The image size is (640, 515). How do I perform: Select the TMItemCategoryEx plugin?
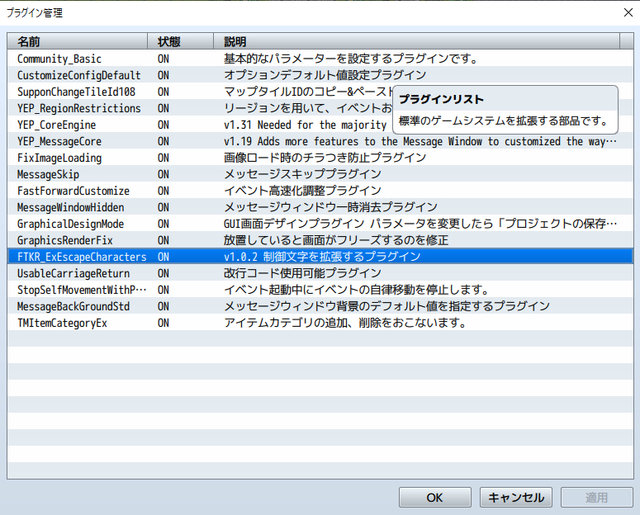tap(320, 323)
